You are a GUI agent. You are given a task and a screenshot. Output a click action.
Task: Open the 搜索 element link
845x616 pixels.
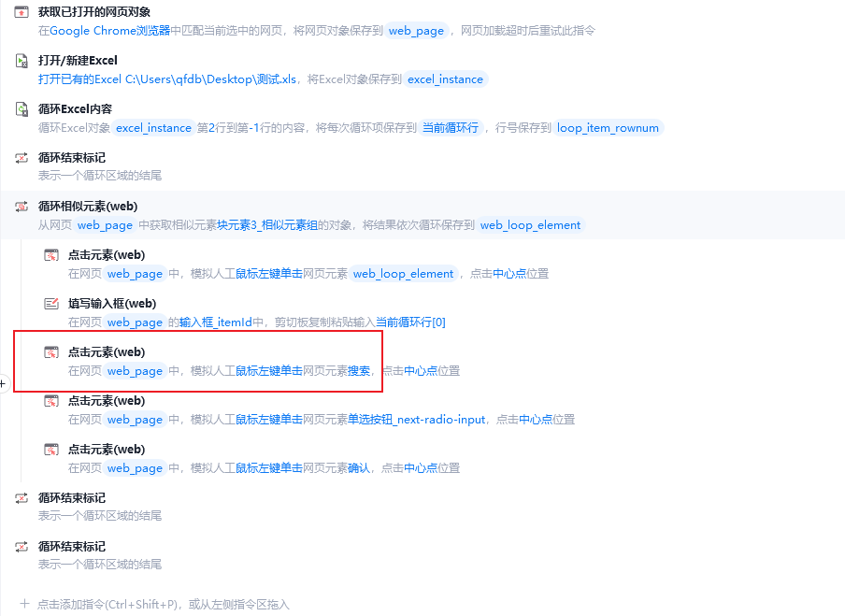pos(359,371)
